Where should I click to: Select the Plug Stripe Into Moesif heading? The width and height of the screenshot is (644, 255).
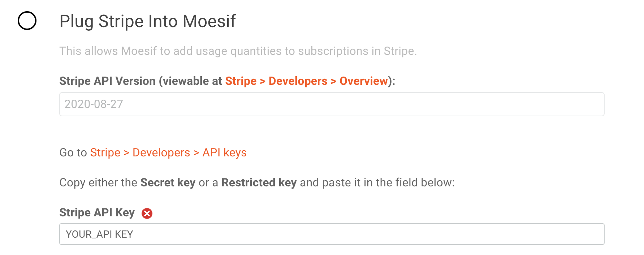147,21
